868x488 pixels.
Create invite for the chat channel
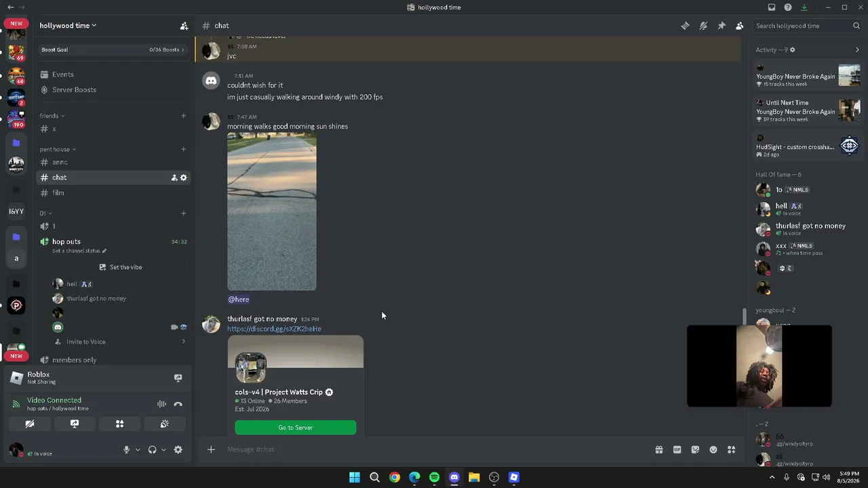(174, 178)
